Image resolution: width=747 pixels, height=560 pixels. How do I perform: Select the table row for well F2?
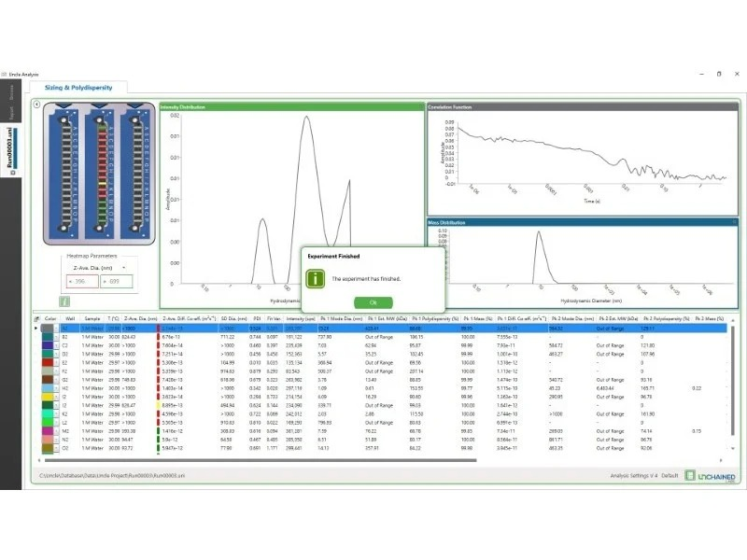click(x=384, y=371)
